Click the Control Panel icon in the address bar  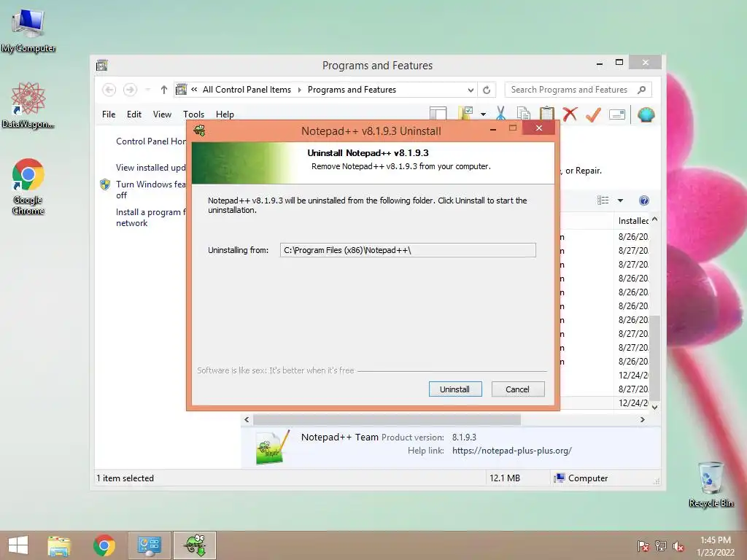pyautogui.click(x=182, y=89)
